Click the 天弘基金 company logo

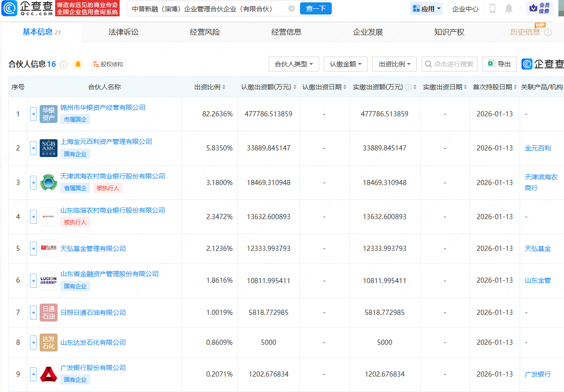49,249
